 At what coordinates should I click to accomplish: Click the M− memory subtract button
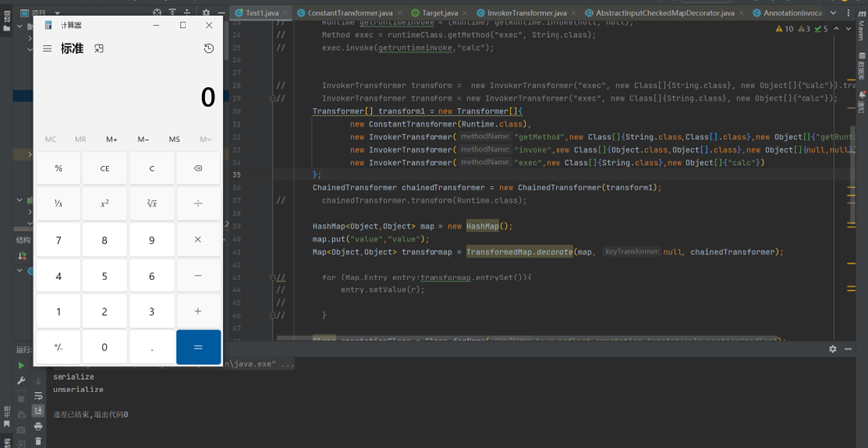pos(143,139)
